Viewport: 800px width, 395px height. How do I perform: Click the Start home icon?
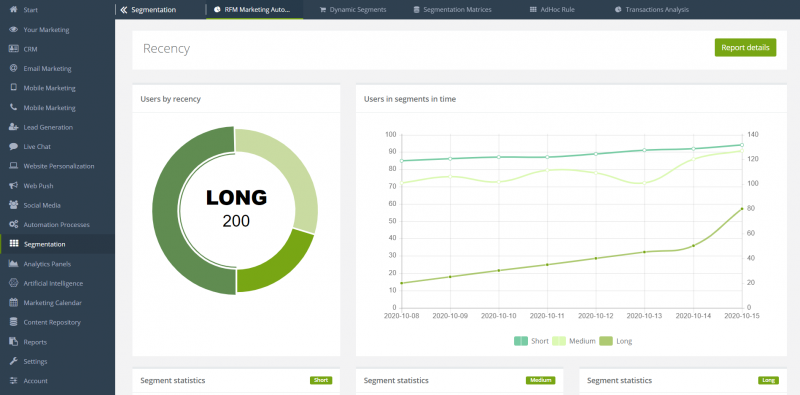pyautogui.click(x=14, y=10)
